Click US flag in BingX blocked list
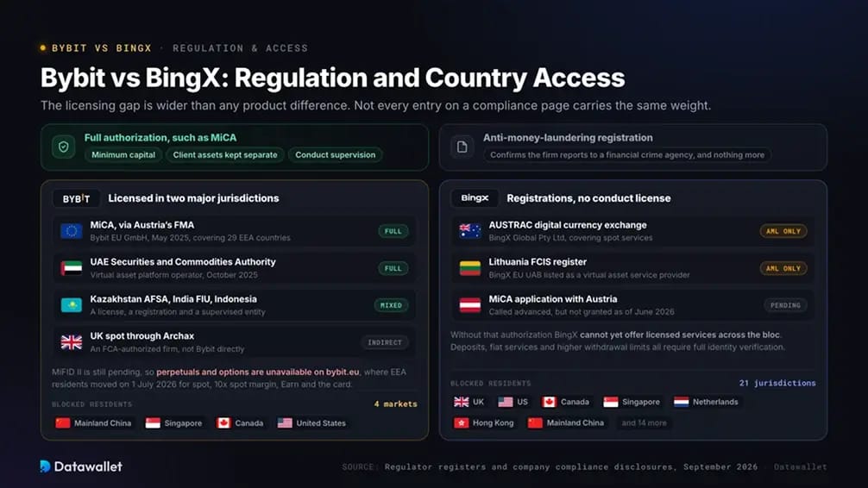The width and height of the screenshot is (868, 488). click(x=506, y=402)
